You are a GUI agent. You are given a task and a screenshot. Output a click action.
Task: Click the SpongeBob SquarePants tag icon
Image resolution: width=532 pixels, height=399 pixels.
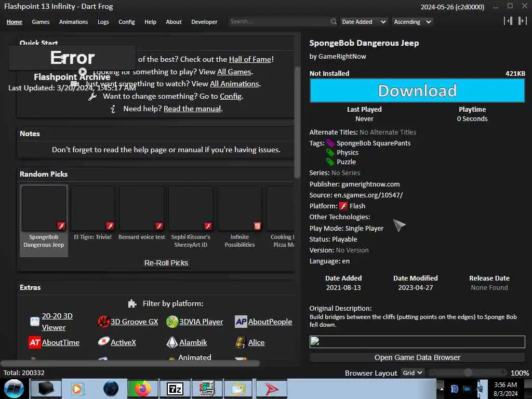pos(330,143)
